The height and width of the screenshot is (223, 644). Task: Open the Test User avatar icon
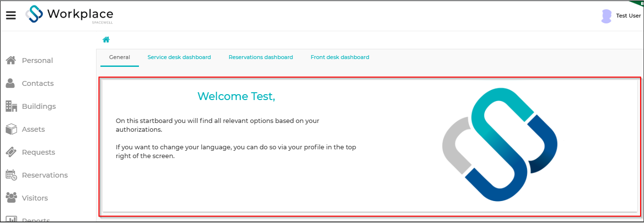click(x=606, y=16)
